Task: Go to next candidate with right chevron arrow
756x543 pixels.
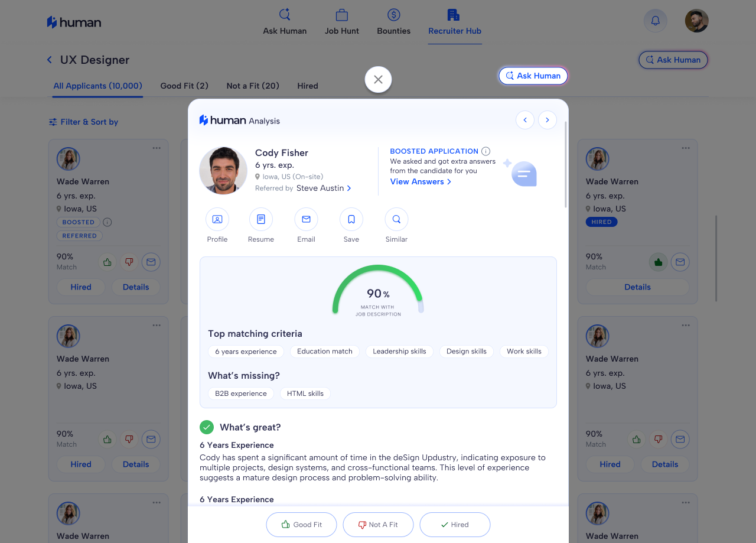Action: (x=548, y=119)
